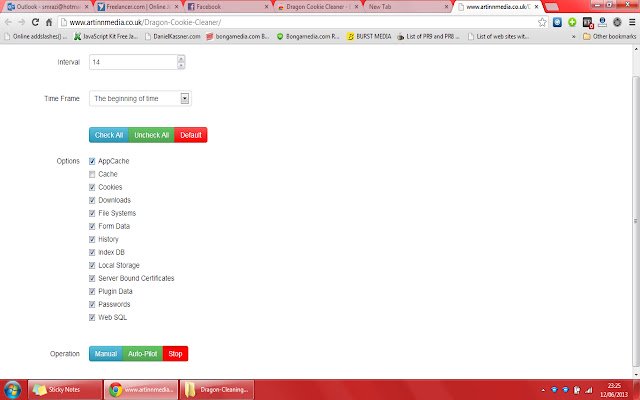Uncheck the Plugin Data option
Screen dimensions: 640x400
coord(92,291)
